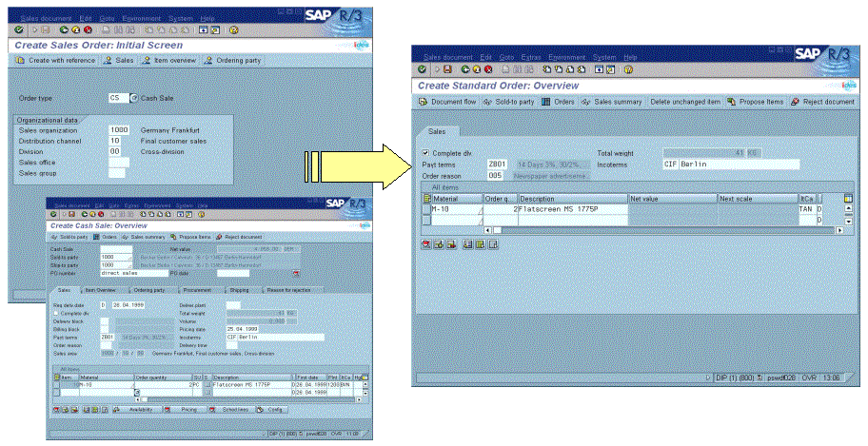Select first item row M-10 selector
Image resolution: width=868 pixels, height=446 pixels.
point(424,209)
